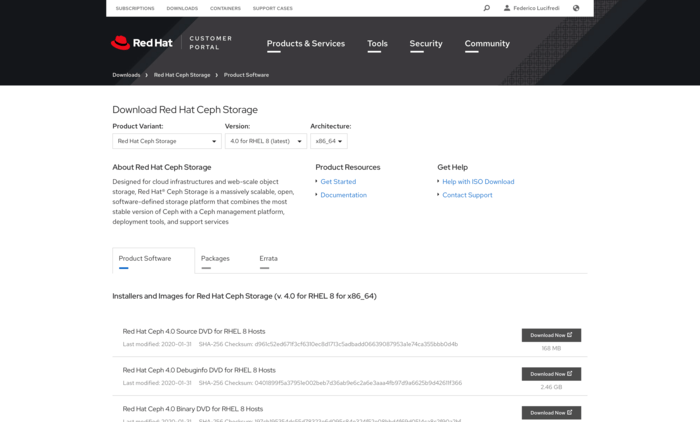
Task: Open the Products & Services menu
Action: click(x=305, y=44)
